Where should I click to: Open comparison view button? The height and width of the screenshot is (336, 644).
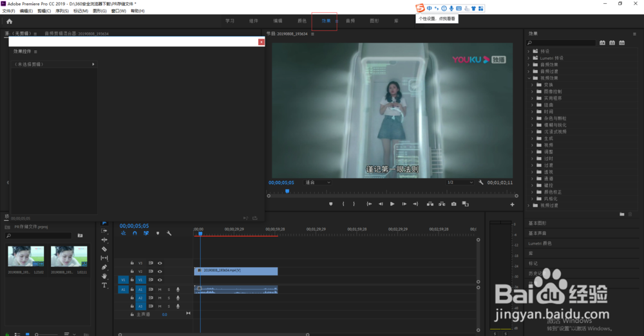pyautogui.click(x=466, y=204)
